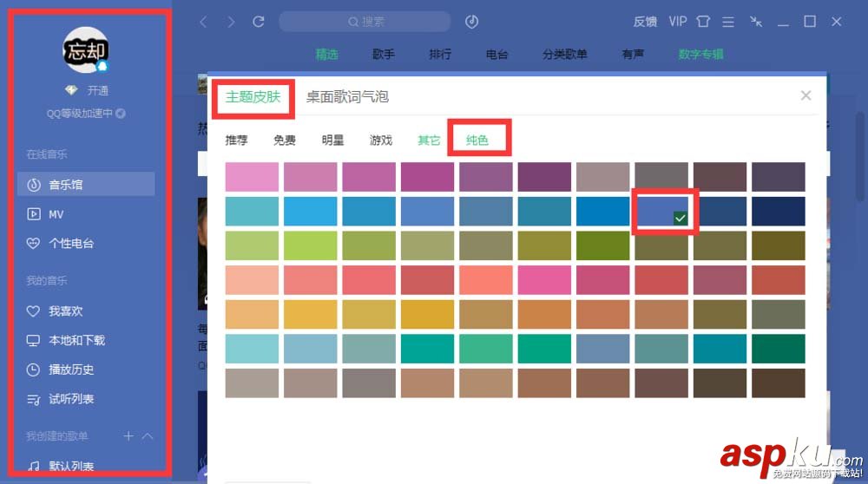Go back with the left arrow icon
The height and width of the screenshot is (484, 868).
(x=204, y=22)
